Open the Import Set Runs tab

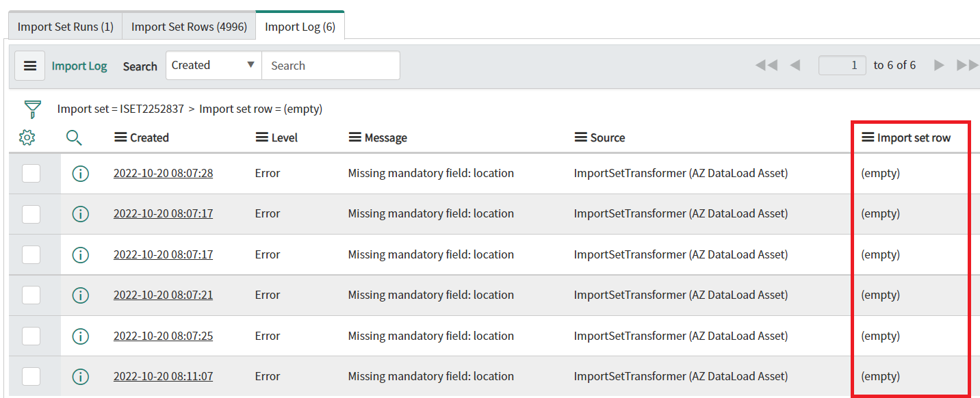coord(64,26)
